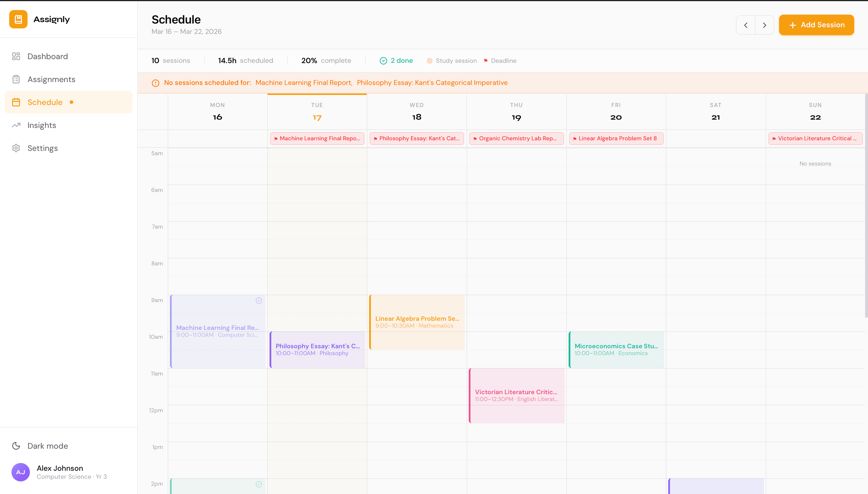Select the Dashboard grid icon in sidebar
868x494 pixels.
point(16,56)
